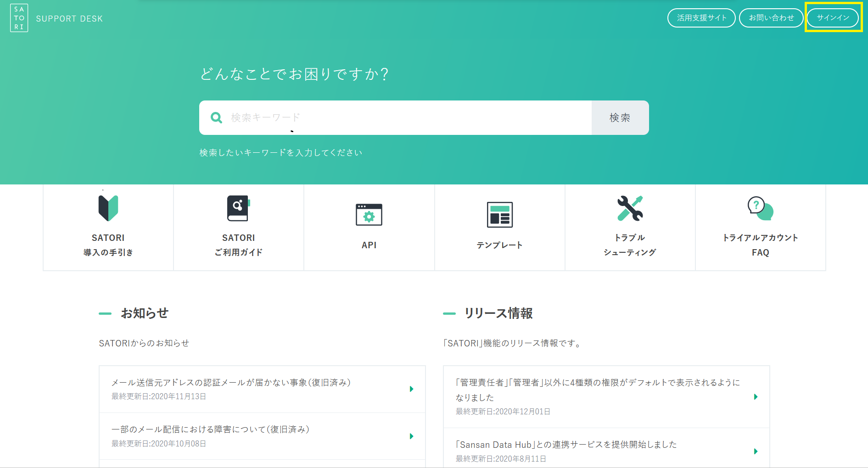The height and width of the screenshot is (468, 868).
Task: Open the テンプレート layout icon
Action: 499,215
